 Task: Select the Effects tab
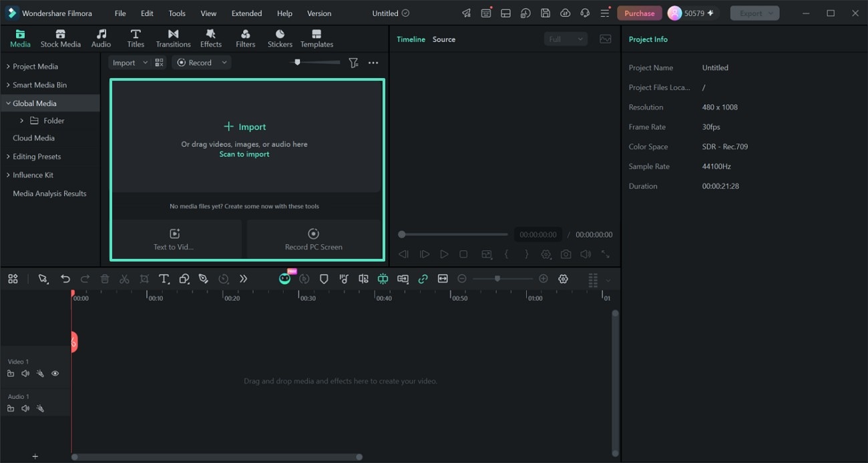[x=210, y=39]
